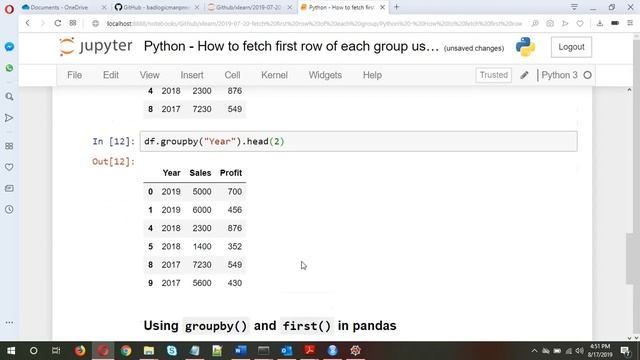Open the Edit menu
Screen dimensions: 640x360
point(111,75)
